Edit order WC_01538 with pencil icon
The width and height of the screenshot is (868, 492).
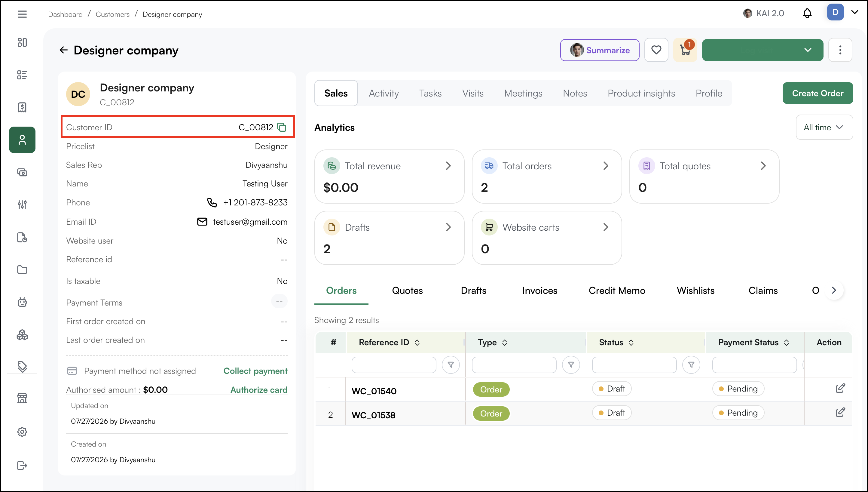[840, 412]
